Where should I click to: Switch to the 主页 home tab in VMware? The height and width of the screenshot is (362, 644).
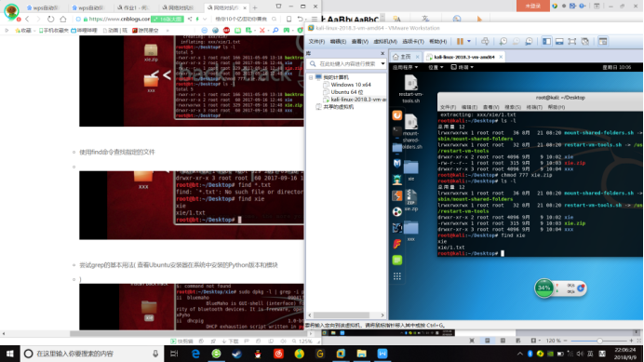[406, 57]
